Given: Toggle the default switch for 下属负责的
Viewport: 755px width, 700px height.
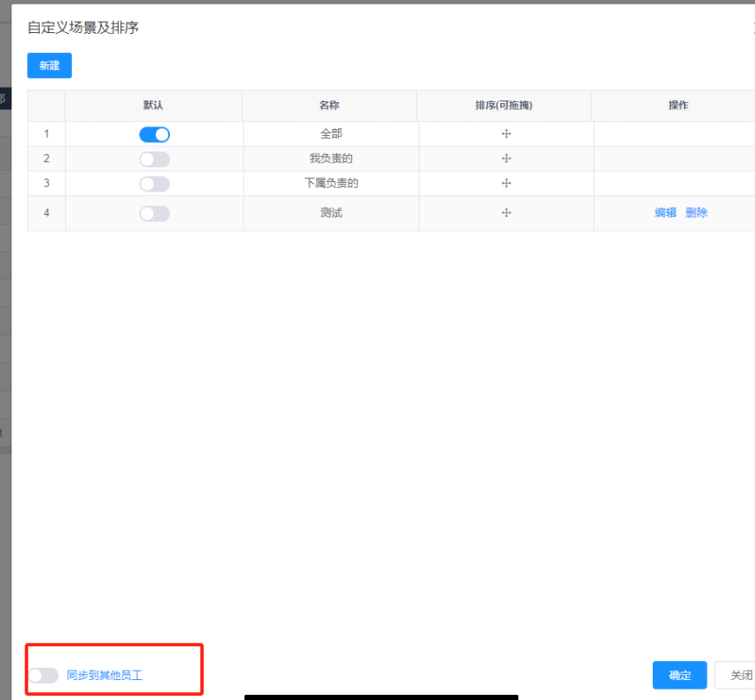Looking at the screenshot, I should coord(153,183).
